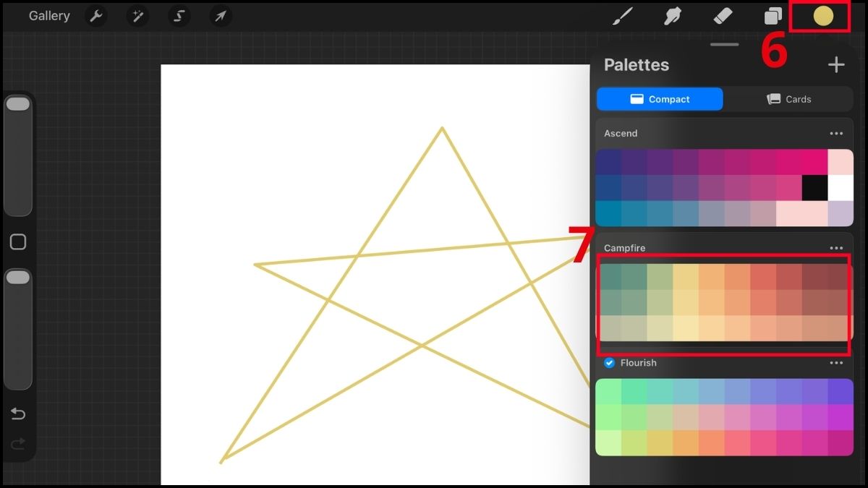Undo the last stroke

coord(18,414)
